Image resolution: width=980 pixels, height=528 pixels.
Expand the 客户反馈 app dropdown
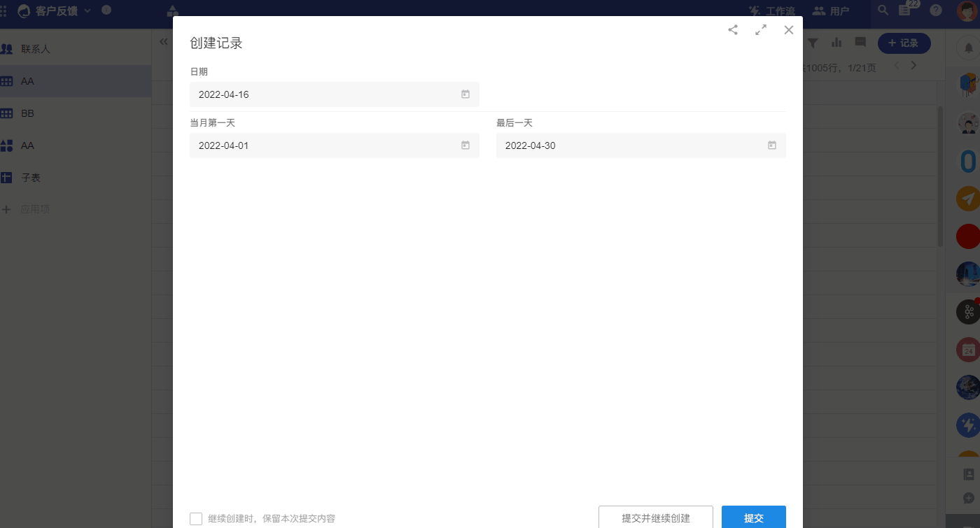pos(87,10)
